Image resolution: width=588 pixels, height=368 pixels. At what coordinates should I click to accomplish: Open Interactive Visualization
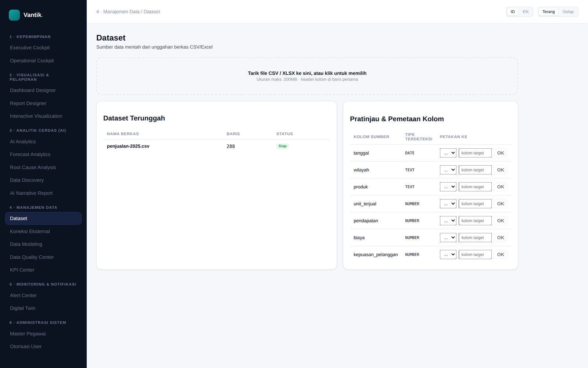(x=43, y=116)
